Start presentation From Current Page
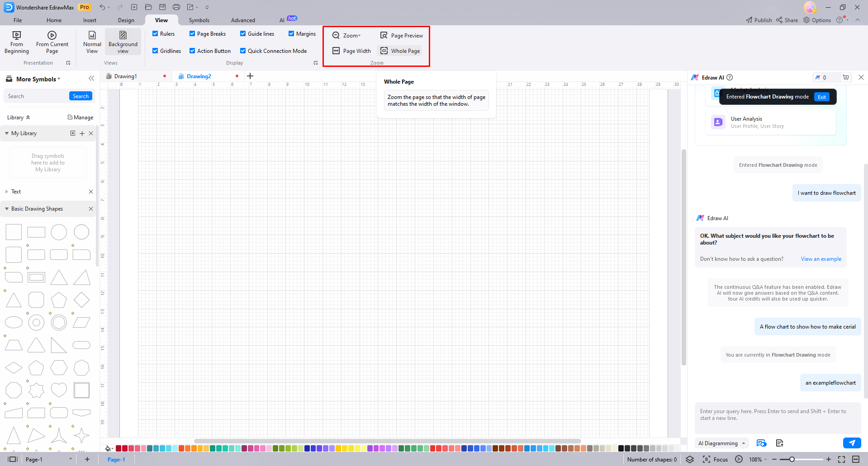Image resolution: width=868 pixels, height=466 pixels. tap(52, 42)
